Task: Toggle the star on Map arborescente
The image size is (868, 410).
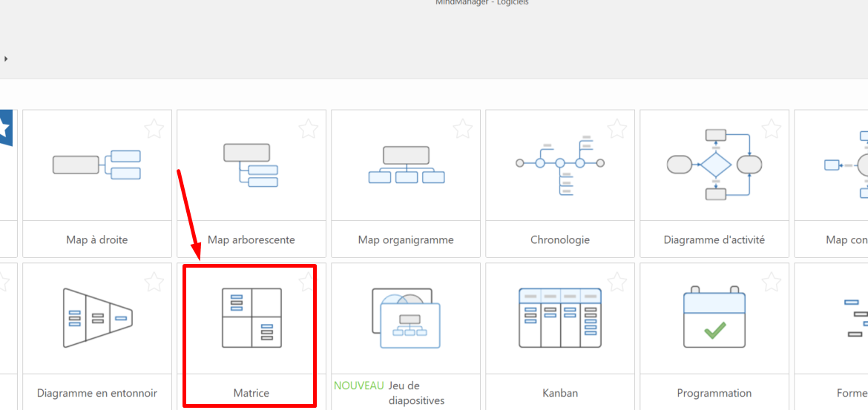Action: [308, 129]
